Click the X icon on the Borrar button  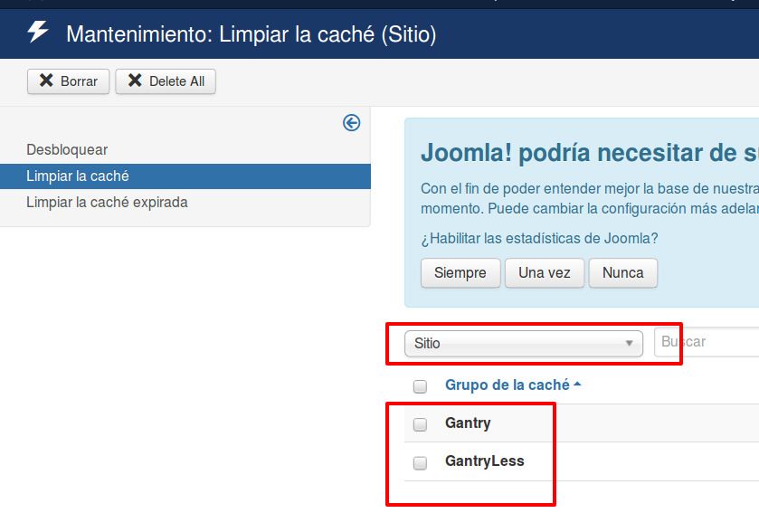[x=46, y=81]
